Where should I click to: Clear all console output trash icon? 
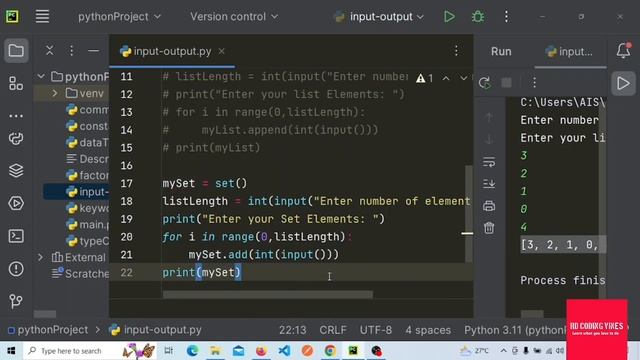(x=489, y=228)
